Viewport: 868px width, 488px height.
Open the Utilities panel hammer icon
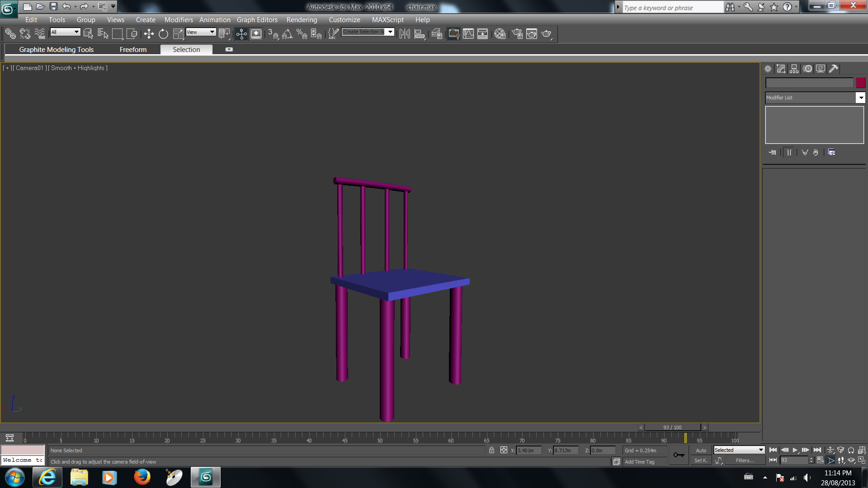(x=833, y=69)
